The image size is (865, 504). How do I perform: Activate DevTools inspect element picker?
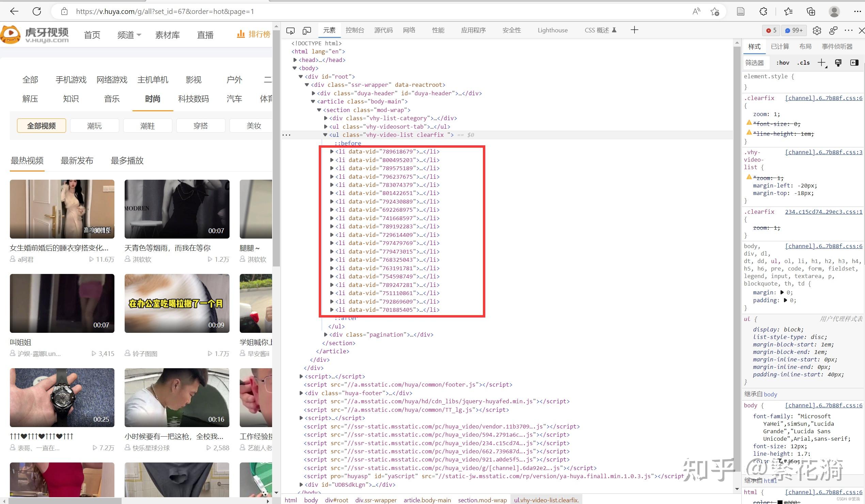point(290,31)
